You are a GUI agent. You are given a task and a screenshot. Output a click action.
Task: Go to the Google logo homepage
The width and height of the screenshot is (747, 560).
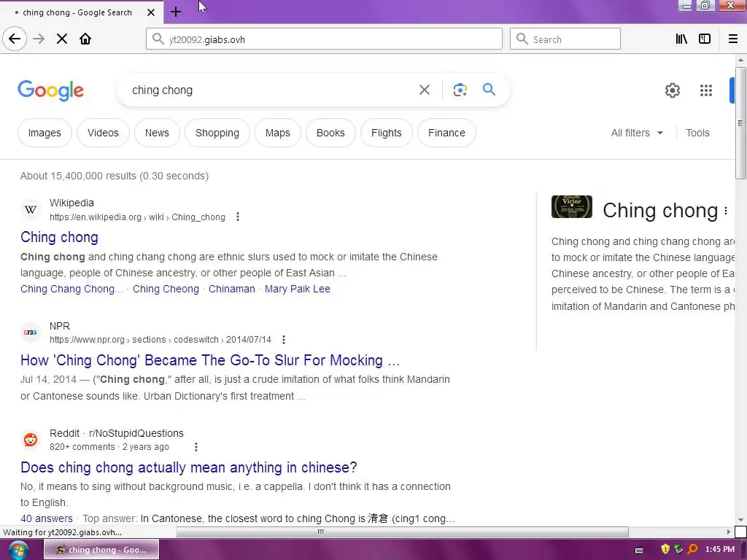click(50, 90)
